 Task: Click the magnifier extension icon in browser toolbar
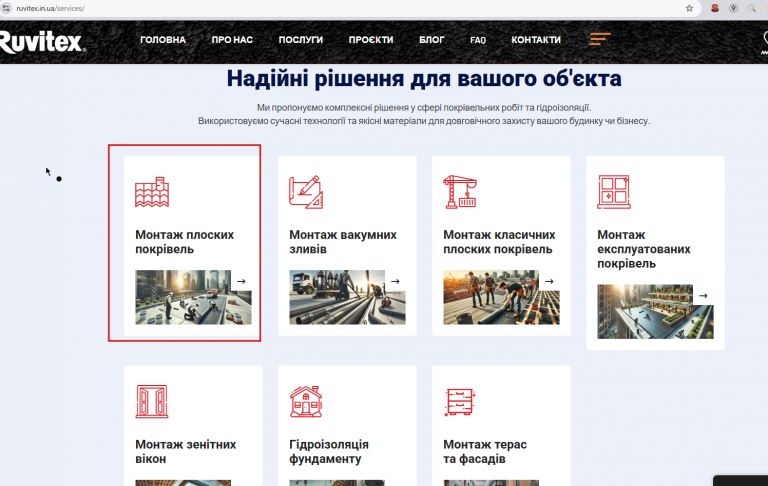point(752,8)
